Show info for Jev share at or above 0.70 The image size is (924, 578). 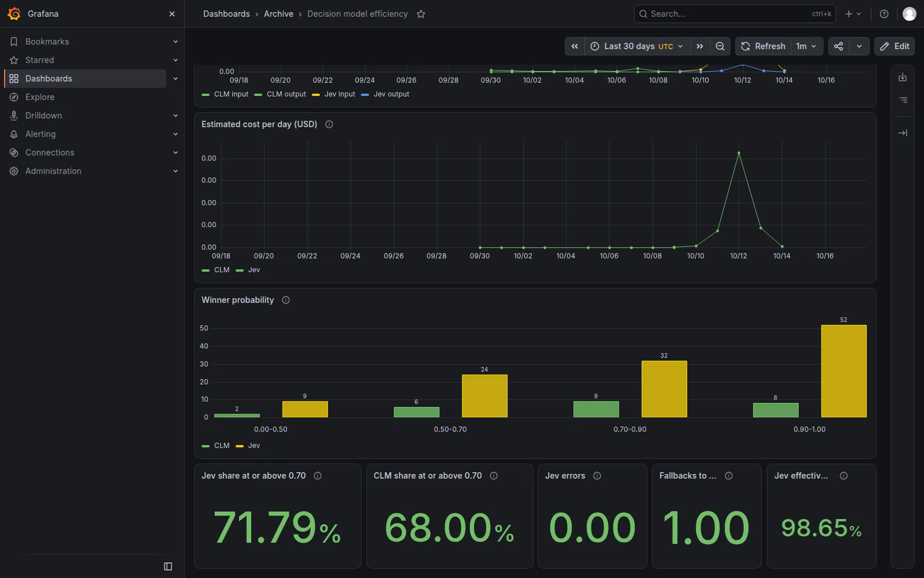click(x=318, y=476)
